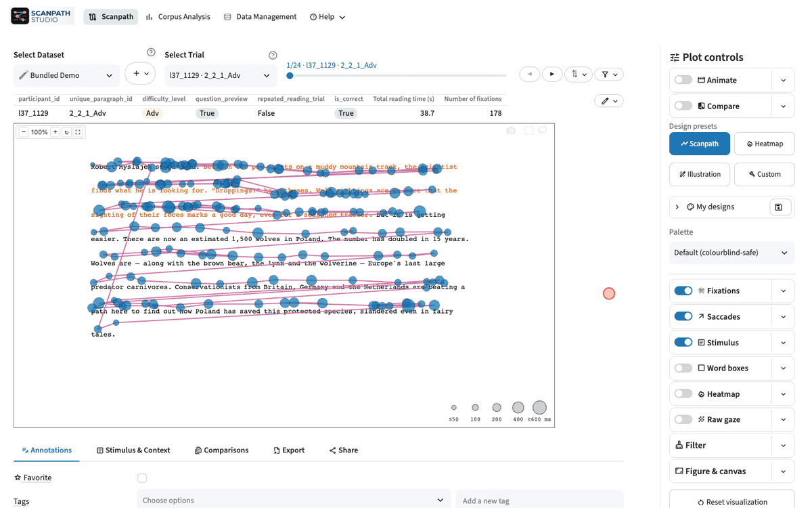Switch to Stimulus & Context tab
Viewport: 812px width, 508px height.
pyautogui.click(x=133, y=450)
